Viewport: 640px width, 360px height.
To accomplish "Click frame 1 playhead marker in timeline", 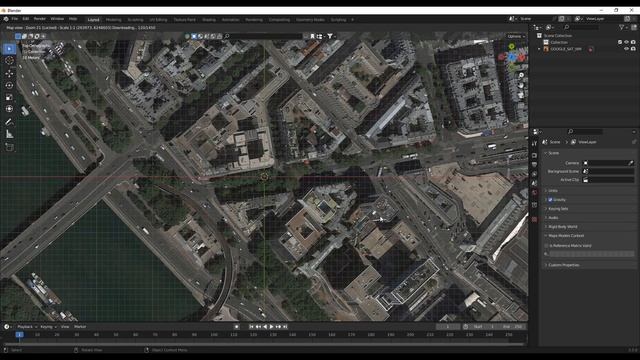I will (19, 335).
